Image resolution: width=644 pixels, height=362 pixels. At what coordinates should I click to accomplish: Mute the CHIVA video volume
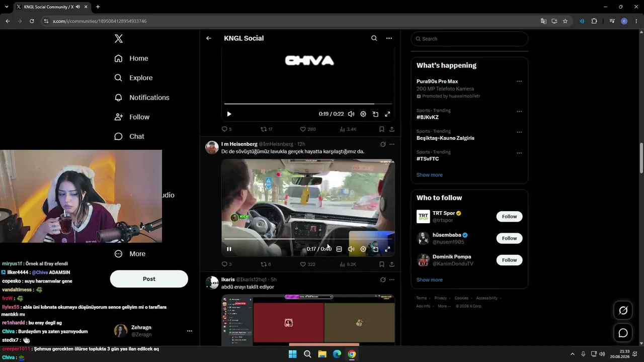(351, 114)
